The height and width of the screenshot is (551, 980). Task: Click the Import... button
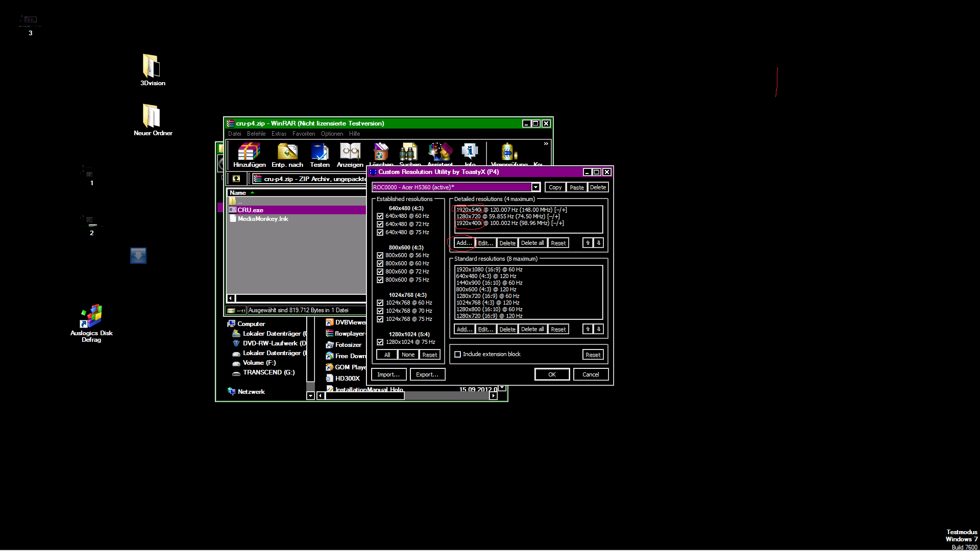[388, 374]
